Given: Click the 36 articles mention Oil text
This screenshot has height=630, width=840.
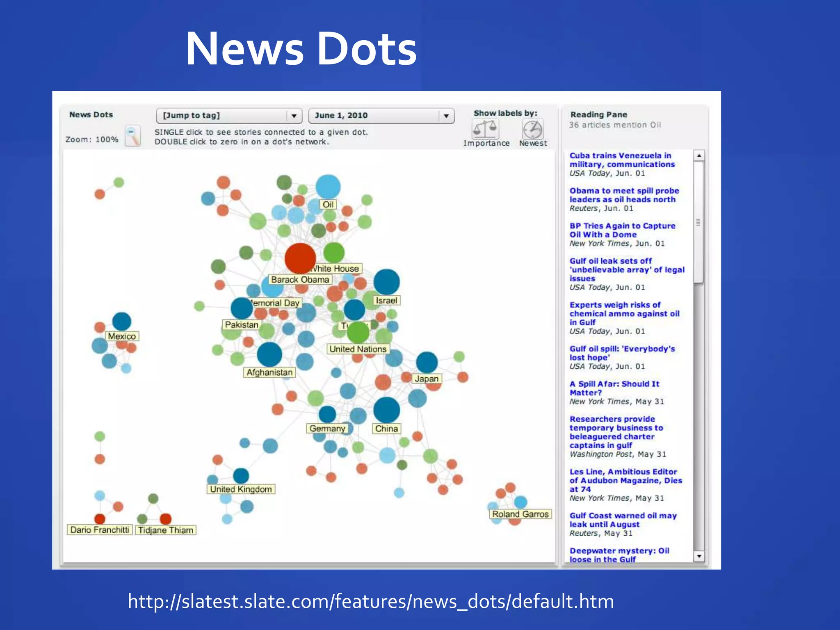Looking at the screenshot, I should 615,125.
